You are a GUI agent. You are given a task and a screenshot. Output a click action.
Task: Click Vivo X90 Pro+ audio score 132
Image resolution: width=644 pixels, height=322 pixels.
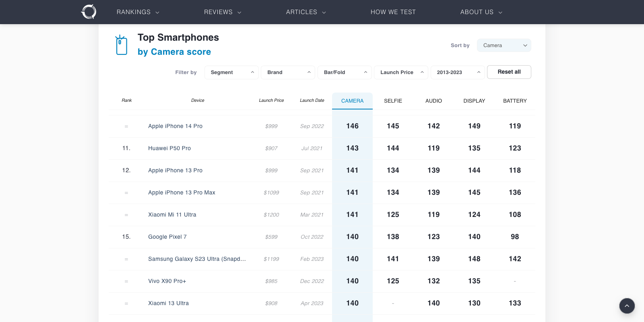click(433, 281)
